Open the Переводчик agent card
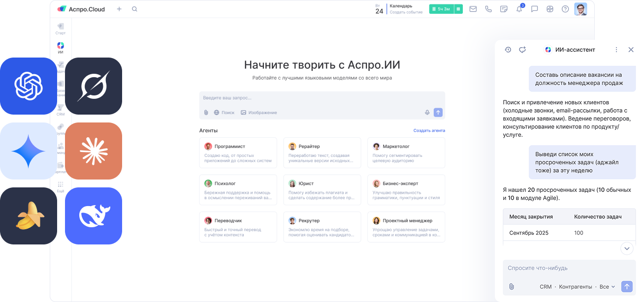 click(x=238, y=227)
